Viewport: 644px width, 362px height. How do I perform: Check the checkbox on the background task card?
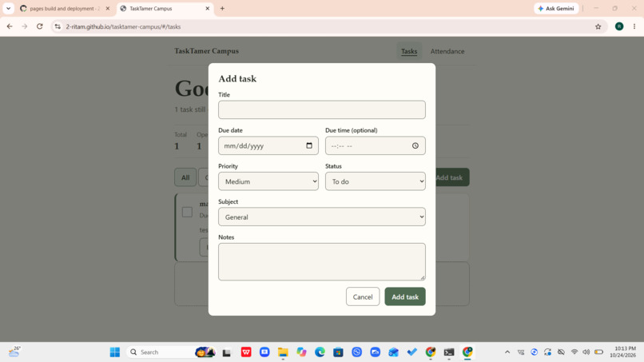tap(187, 212)
